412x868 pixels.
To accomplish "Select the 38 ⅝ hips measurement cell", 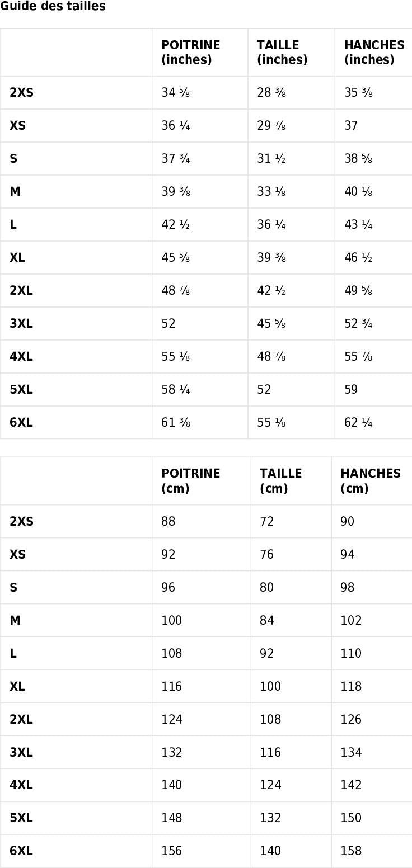I will (x=358, y=159).
